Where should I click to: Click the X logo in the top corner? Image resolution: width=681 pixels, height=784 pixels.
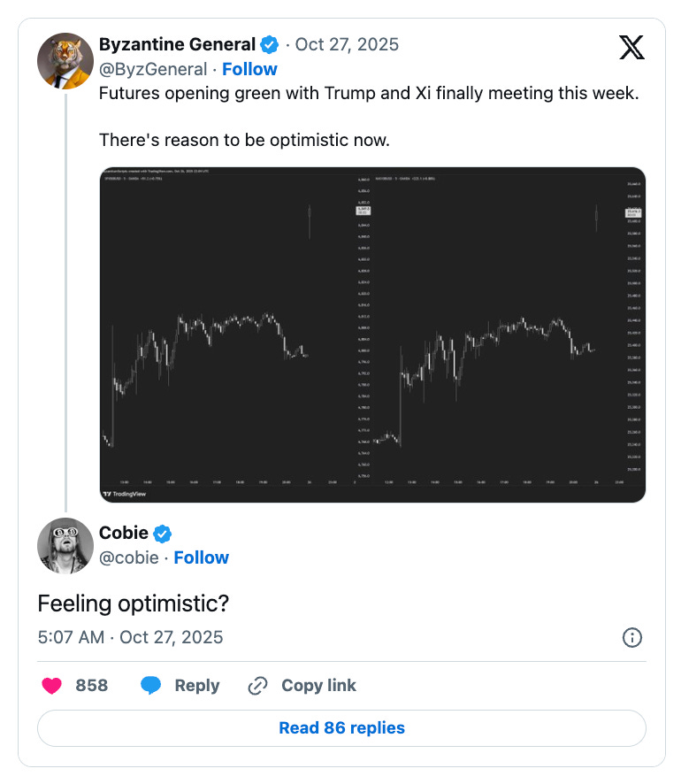[x=631, y=49]
